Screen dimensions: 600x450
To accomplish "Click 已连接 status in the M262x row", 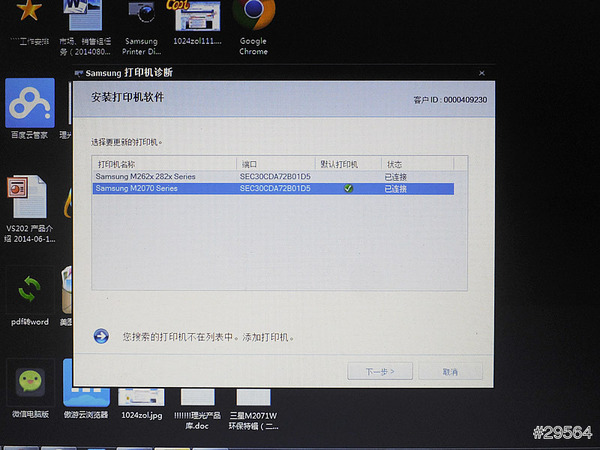I will tap(396, 177).
